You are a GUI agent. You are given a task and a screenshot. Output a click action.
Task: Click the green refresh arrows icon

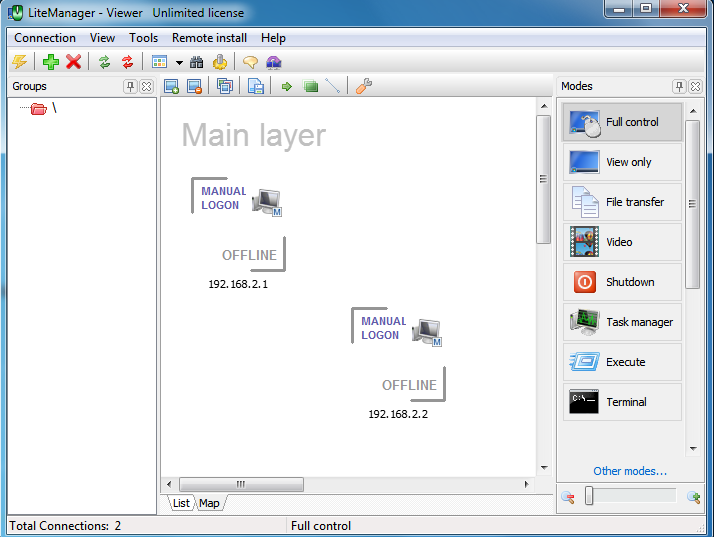pyautogui.click(x=105, y=61)
